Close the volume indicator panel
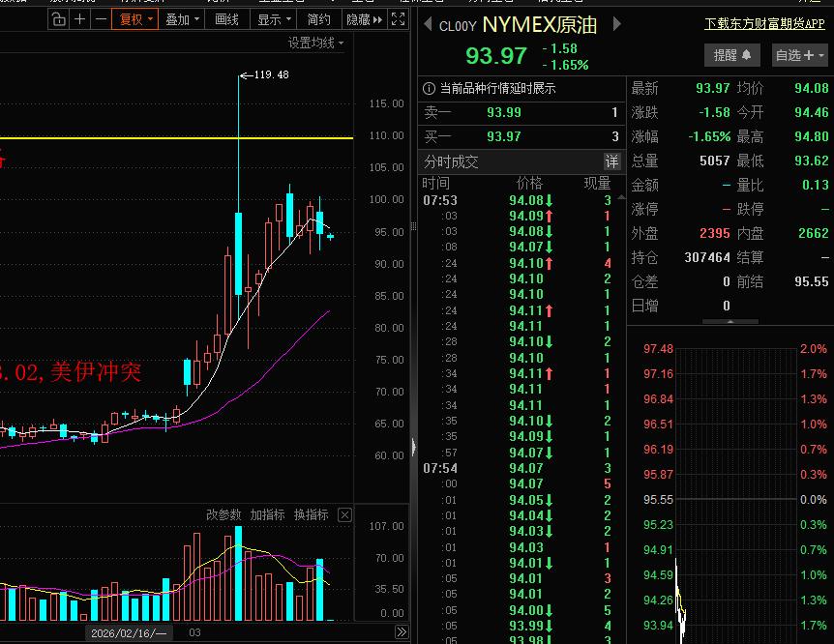Viewport: 834px width, 644px height. (x=344, y=514)
